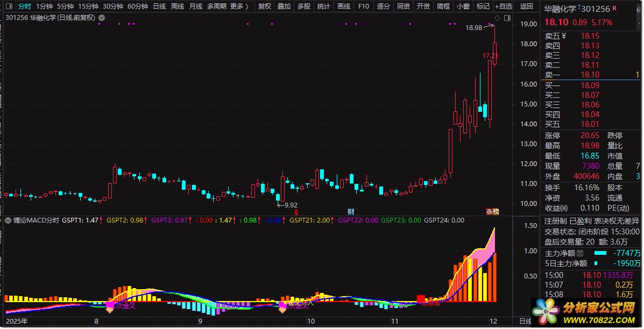Open the F10 company info
Viewport: 644px width, 329px height.
tap(364, 6)
